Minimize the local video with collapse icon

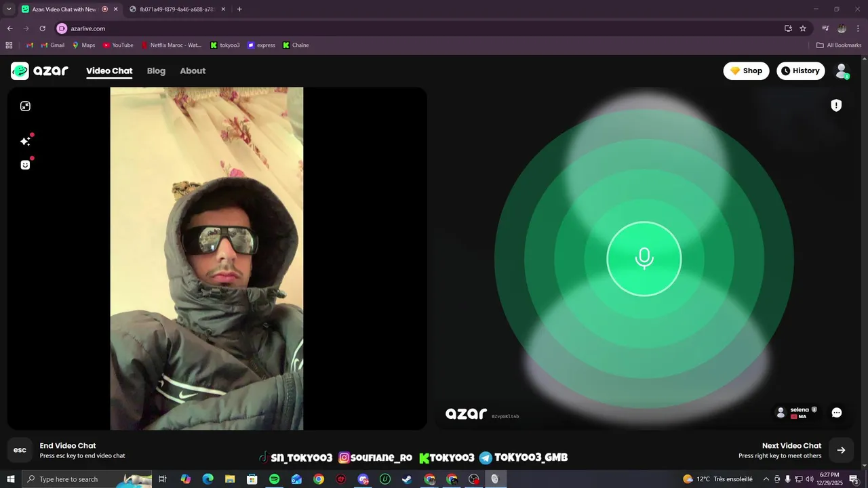pyautogui.click(x=25, y=106)
